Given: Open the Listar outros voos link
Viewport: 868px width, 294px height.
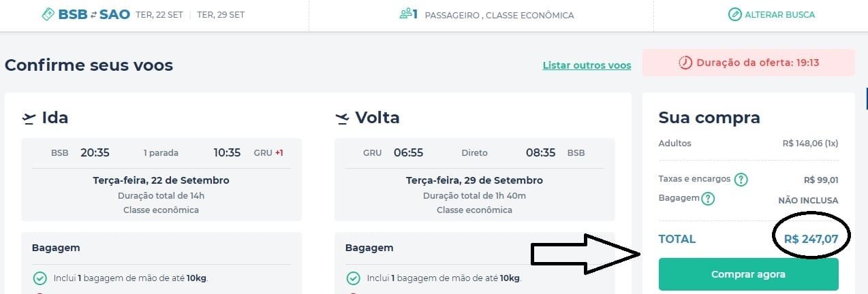Looking at the screenshot, I should 587,65.
